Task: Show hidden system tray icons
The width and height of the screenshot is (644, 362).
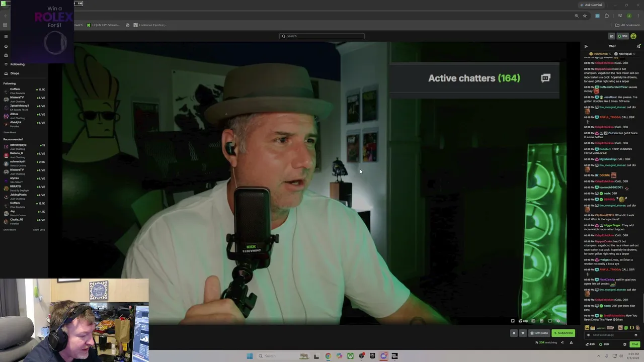Action: pyautogui.click(x=599, y=356)
